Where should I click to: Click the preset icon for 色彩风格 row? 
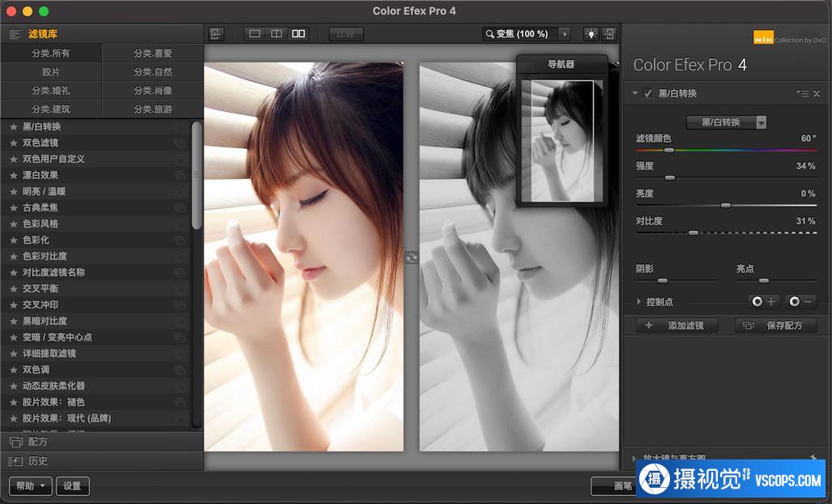tap(180, 224)
